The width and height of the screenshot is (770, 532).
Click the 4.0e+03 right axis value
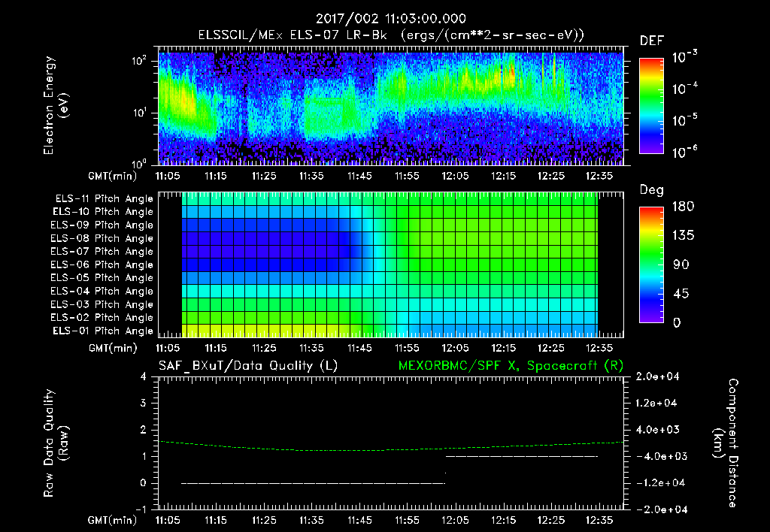pyautogui.click(x=657, y=429)
